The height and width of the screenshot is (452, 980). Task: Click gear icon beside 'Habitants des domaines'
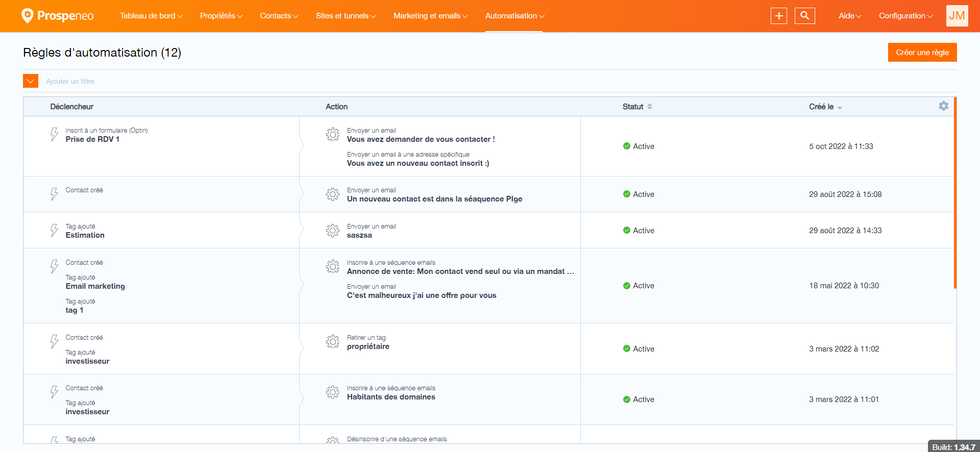click(x=333, y=392)
